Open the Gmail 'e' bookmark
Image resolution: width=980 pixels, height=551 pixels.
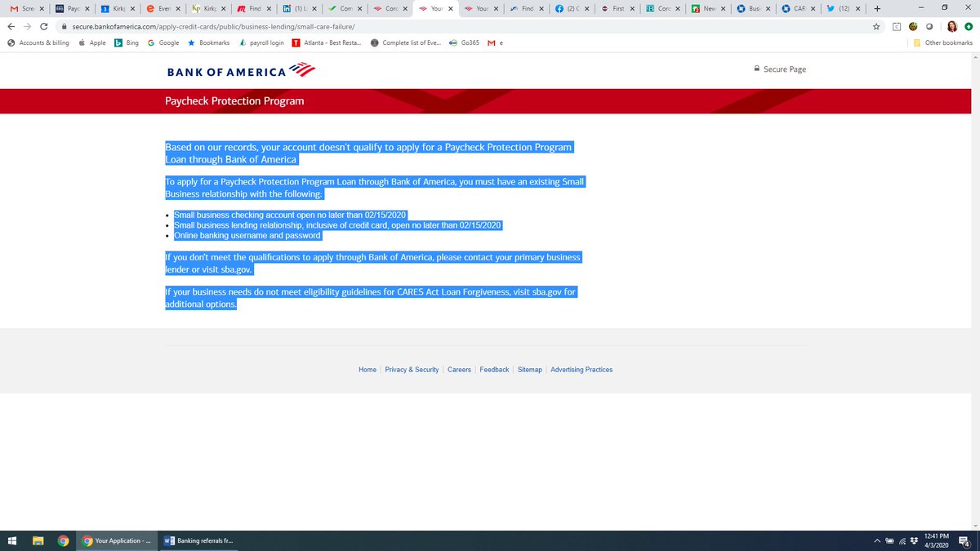tap(494, 42)
